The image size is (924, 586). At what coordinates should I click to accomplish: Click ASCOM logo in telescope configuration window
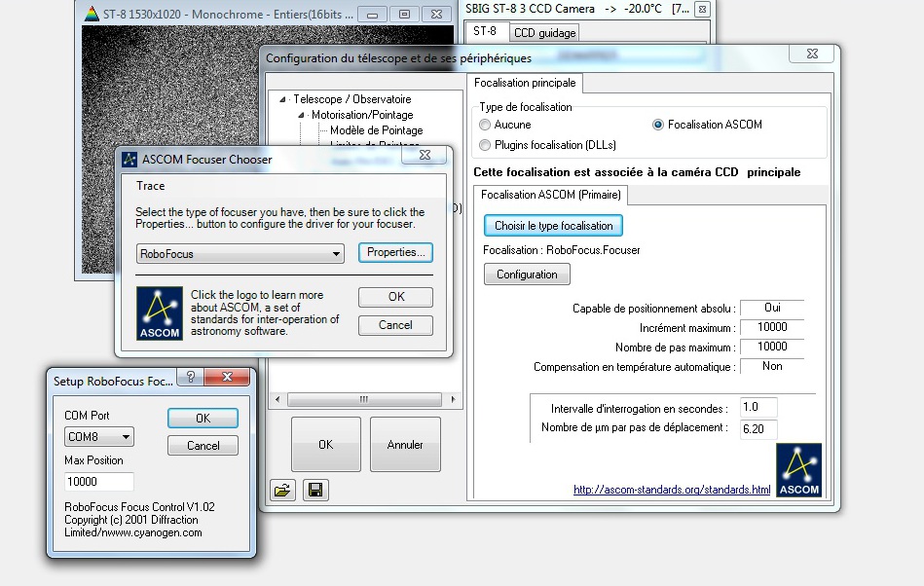click(798, 470)
